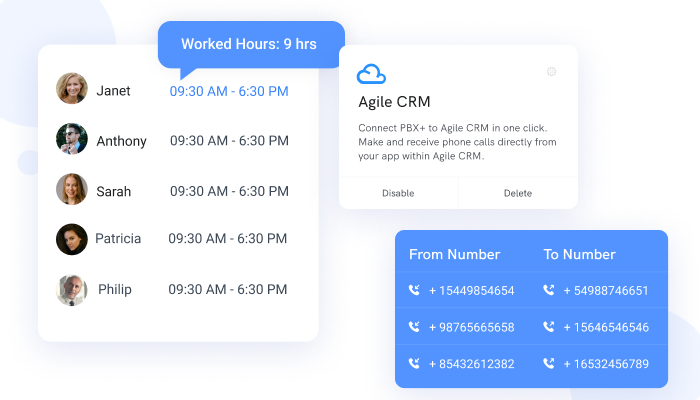Image resolution: width=700 pixels, height=400 pixels.
Task: Click the Agile CRM cloud icon
Action: [371, 74]
